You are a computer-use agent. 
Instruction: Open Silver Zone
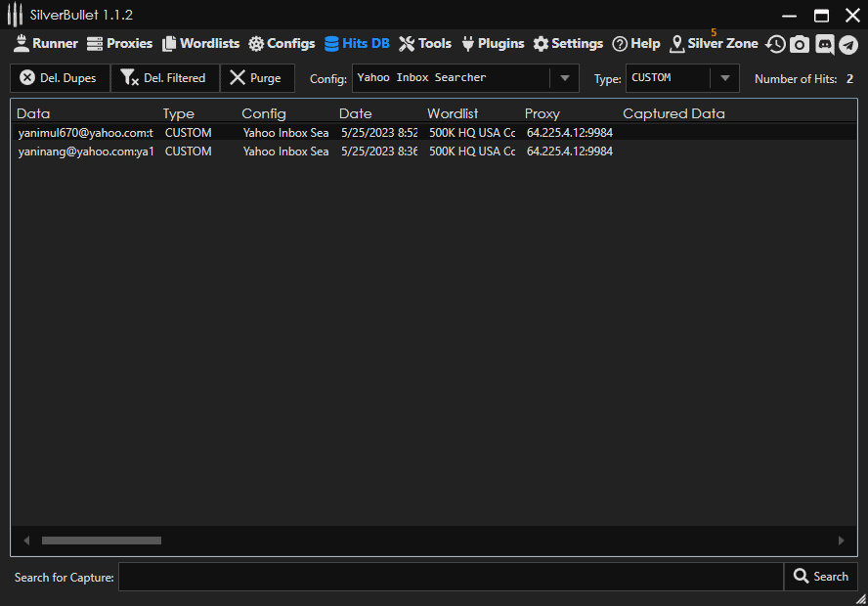714,44
